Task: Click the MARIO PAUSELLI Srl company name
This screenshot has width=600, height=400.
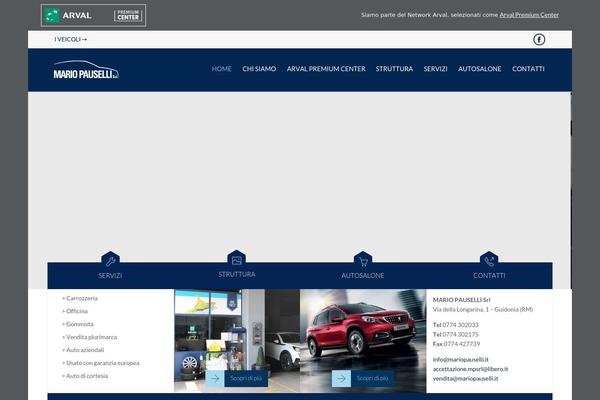Action: coord(461,300)
